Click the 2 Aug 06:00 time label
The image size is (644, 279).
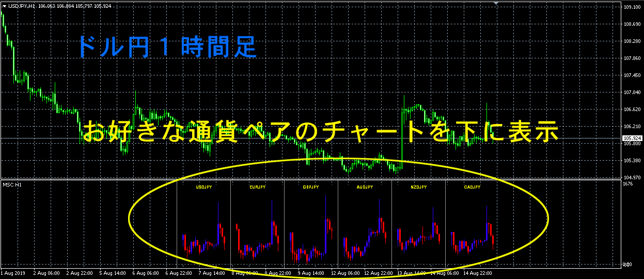(x=46, y=273)
